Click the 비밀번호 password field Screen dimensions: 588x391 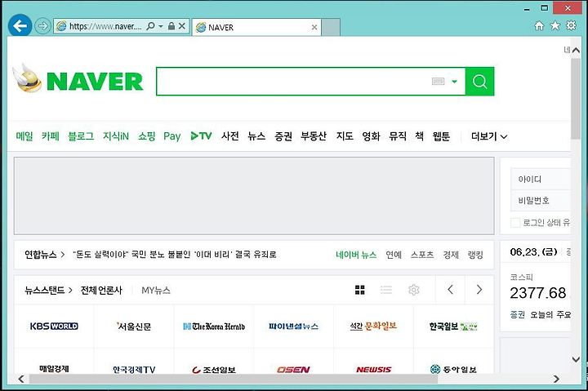coord(541,200)
